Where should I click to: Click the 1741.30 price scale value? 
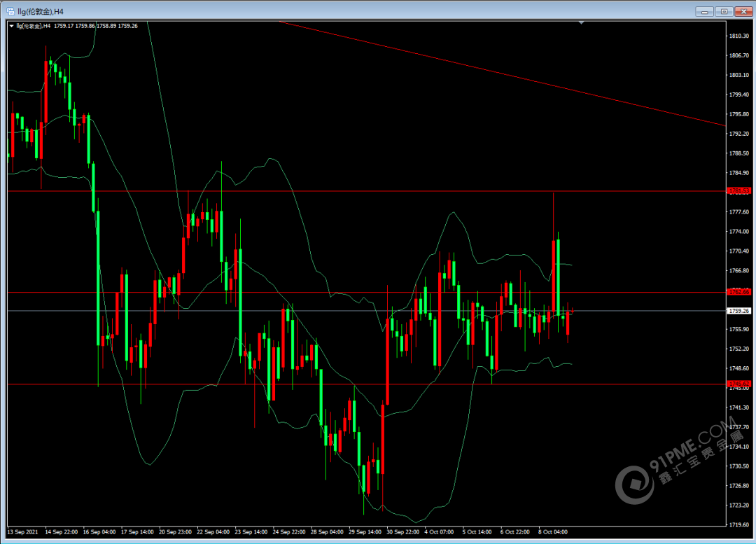click(x=739, y=407)
